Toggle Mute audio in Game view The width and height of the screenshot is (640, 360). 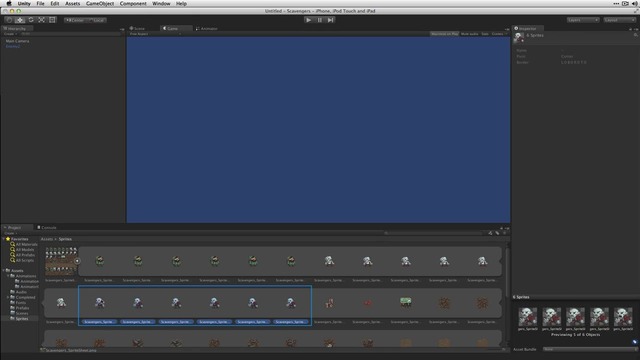tap(469, 34)
